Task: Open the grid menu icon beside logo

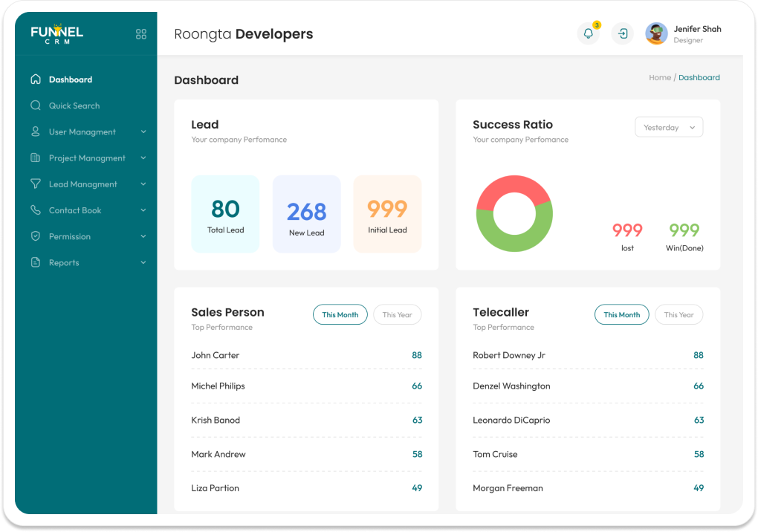Action: [x=141, y=34]
